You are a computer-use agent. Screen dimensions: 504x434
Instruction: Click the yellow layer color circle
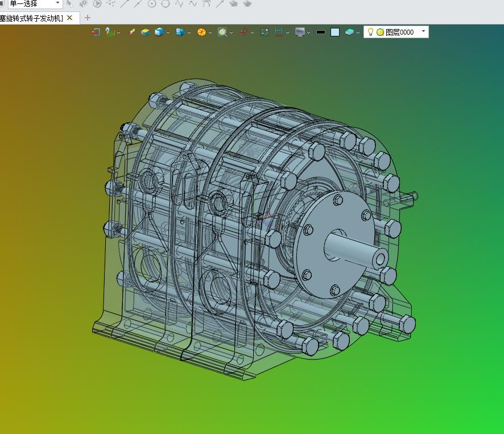pyautogui.click(x=380, y=32)
